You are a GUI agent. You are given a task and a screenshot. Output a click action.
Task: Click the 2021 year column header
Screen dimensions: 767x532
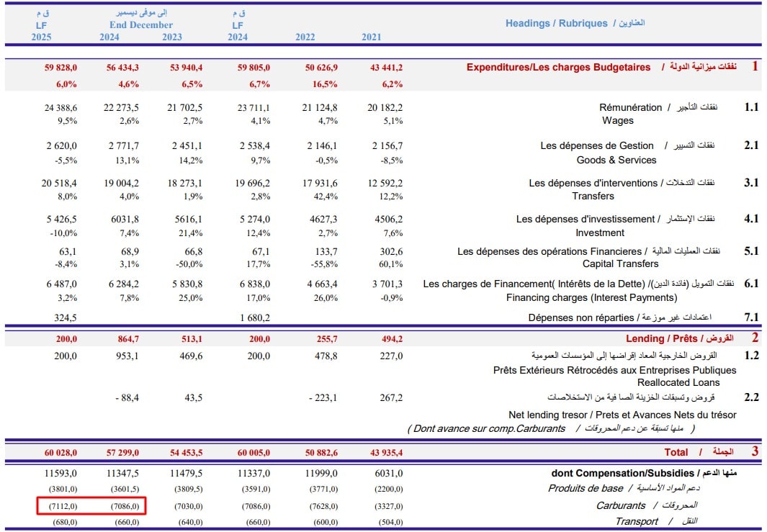372,37
